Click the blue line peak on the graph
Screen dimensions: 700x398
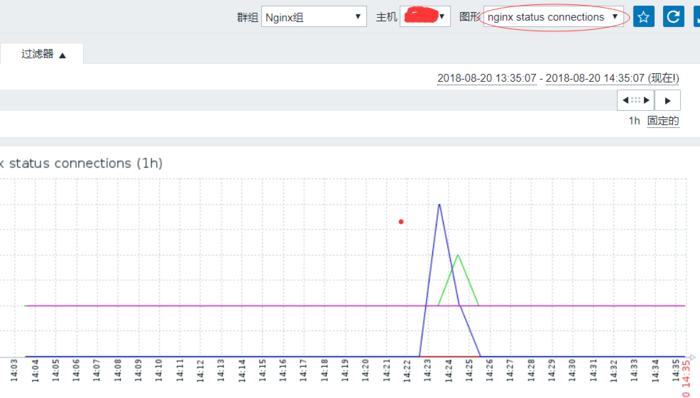(x=439, y=204)
